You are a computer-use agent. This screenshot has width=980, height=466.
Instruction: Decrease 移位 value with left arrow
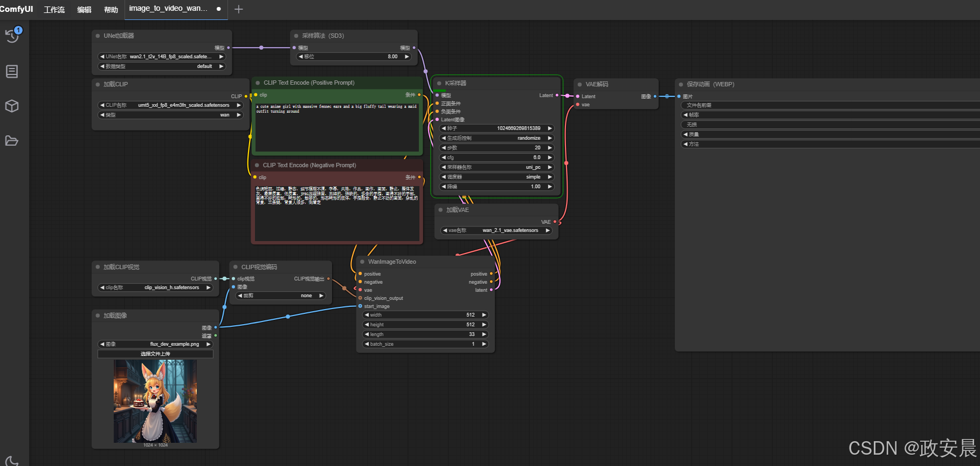pos(301,57)
